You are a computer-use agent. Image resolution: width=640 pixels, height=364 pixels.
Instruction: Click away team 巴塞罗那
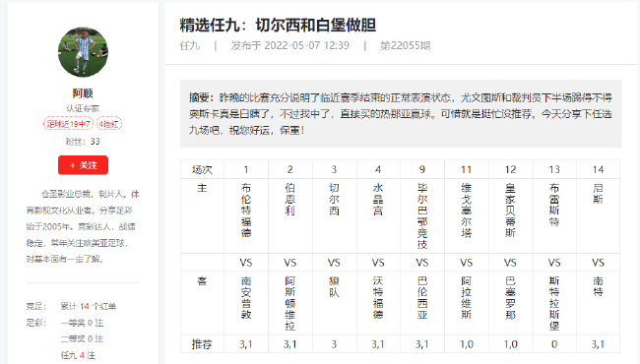coord(510,297)
